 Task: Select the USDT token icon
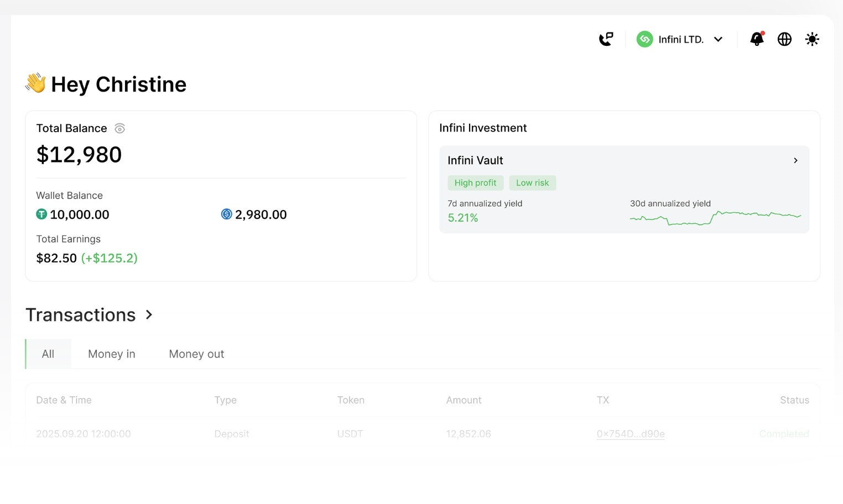pos(41,214)
